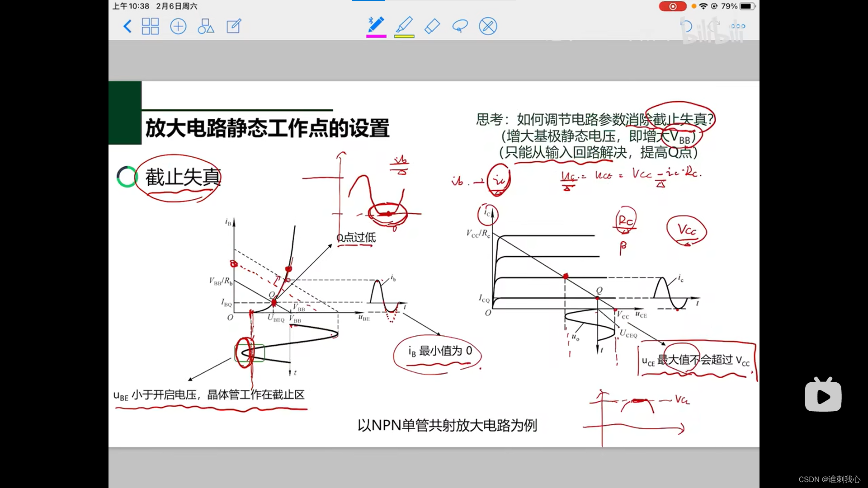Go back with the left chevron
The width and height of the screenshot is (868, 488).
[x=127, y=26]
